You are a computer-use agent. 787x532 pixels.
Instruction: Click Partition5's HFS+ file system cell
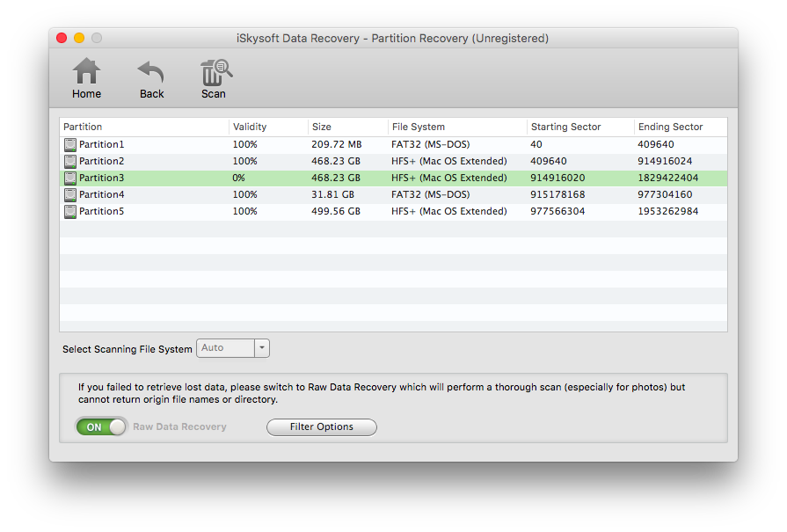pyautogui.click(x=448, y=211)
